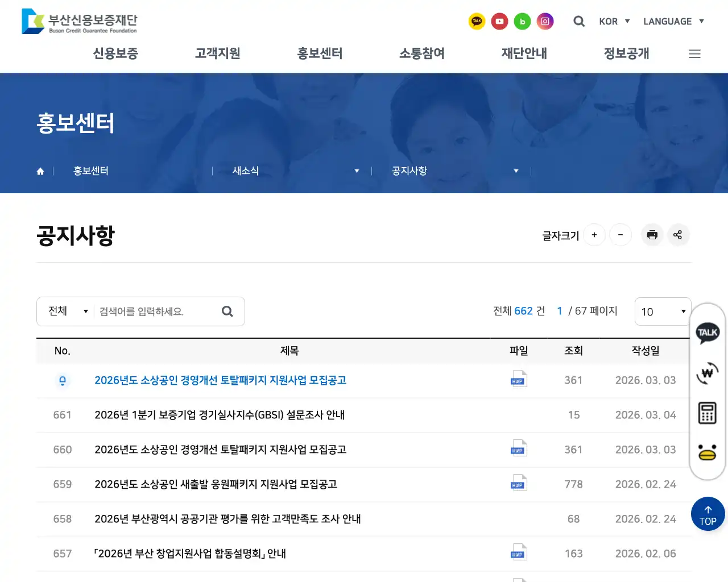Expand the 10 items per page dropdown
Viewport: 728px width, 582px height.
(x=663, y=311)
